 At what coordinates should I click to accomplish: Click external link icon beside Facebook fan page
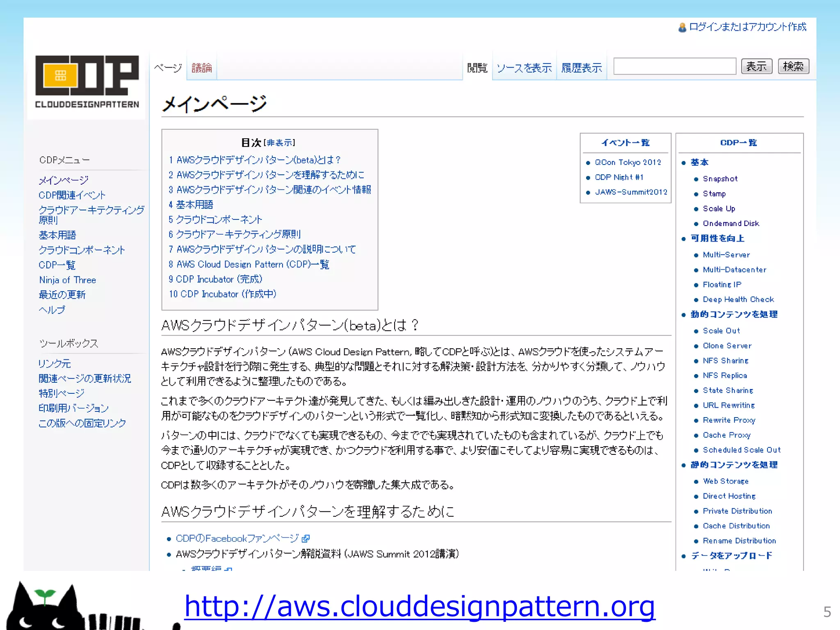[x=306, y=538]
